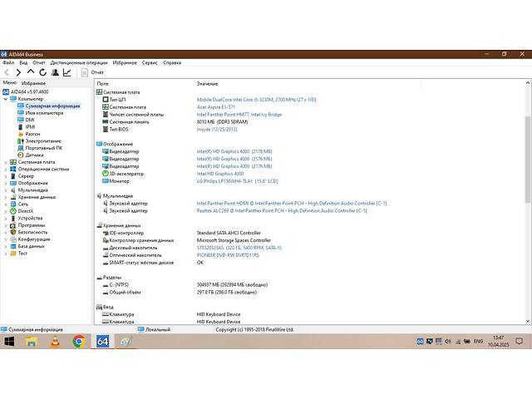Go up one level with the Up arrow

tap(31, 72)
